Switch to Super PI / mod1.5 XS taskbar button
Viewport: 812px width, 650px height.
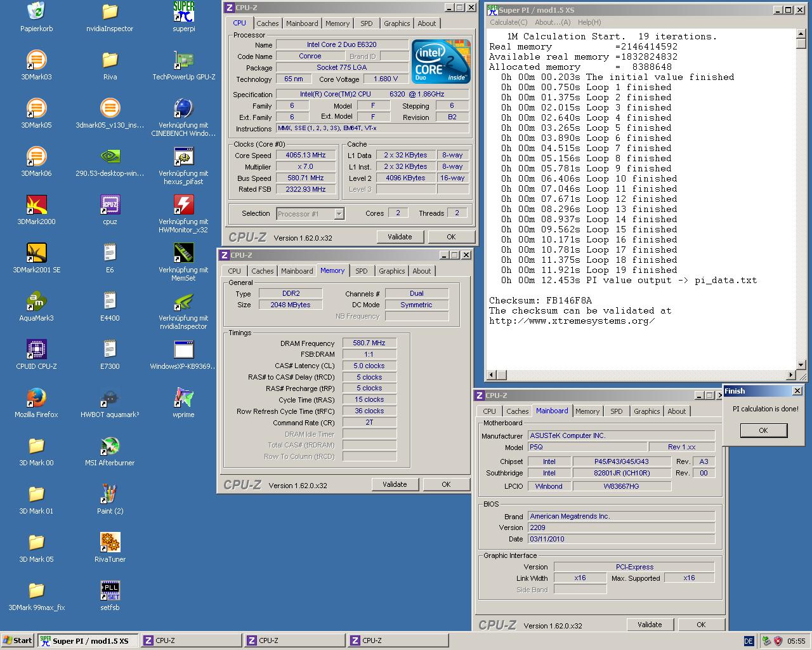coord(88,640)
